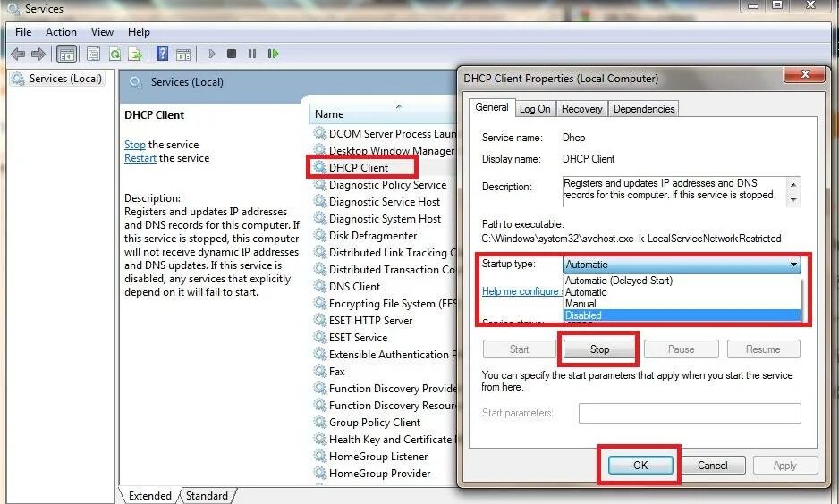Screen dimensions: 839x504
Task: Open the Help menu
Action: pos(139,32)
